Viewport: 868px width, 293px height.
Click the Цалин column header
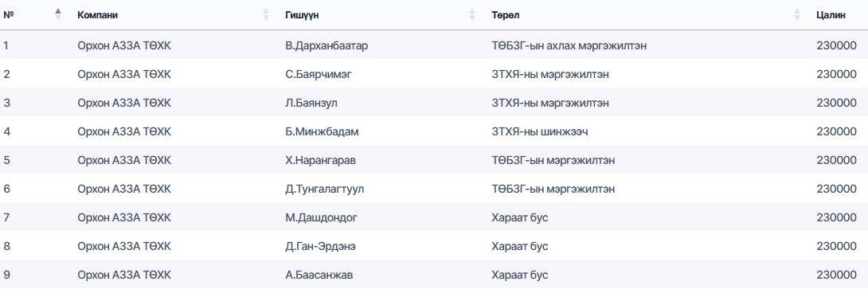pyautogui.click(x=831, y=15)
